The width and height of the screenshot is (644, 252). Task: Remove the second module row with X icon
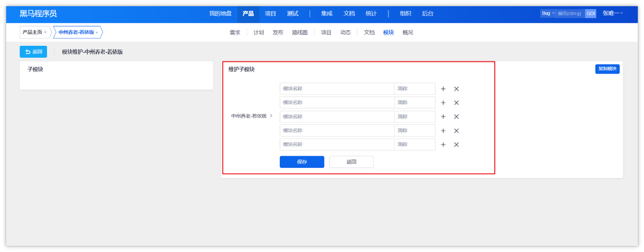[456, 103]
